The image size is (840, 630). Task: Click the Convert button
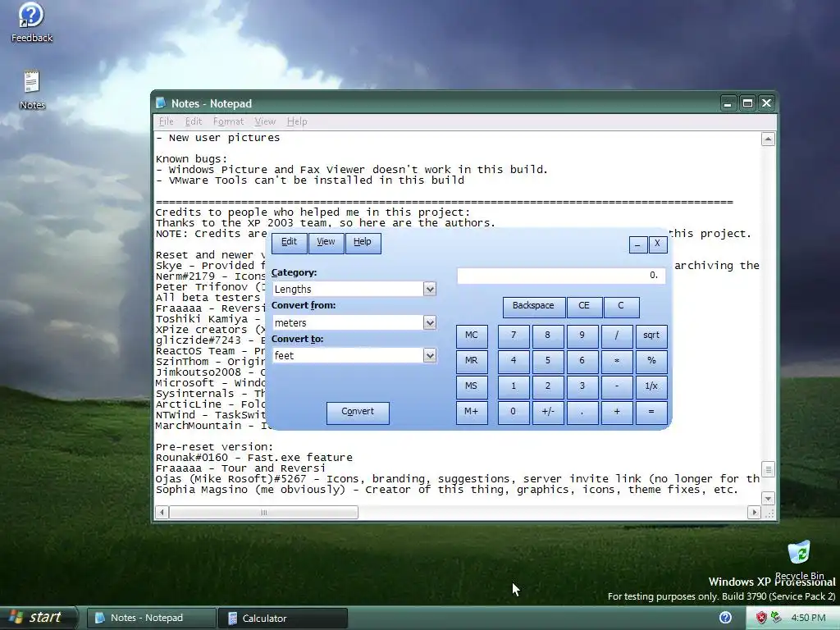click(x=358, y=413)
